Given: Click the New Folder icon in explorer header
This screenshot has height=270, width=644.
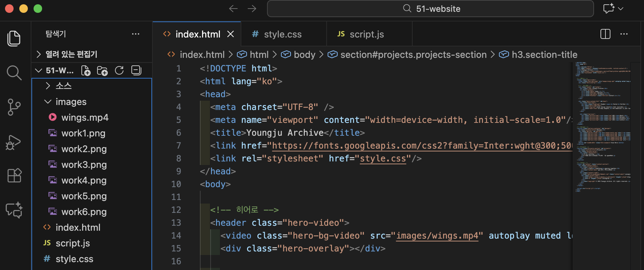Looking at the screenshot, I should coord(102,71).
